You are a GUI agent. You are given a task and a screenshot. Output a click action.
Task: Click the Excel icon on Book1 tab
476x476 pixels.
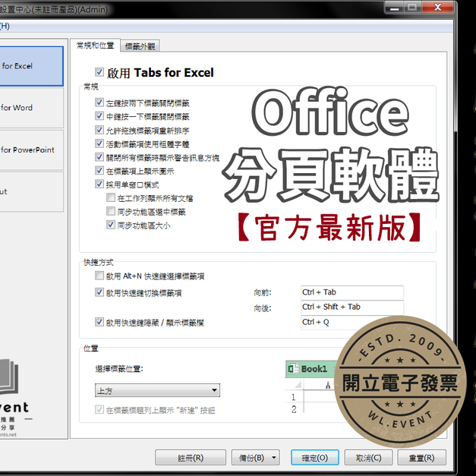point(293,369)
